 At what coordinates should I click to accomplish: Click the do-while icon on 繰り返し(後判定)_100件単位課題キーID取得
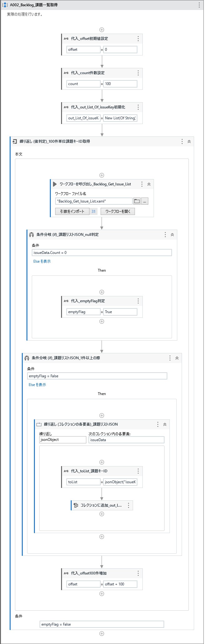(x=14, y=141)
